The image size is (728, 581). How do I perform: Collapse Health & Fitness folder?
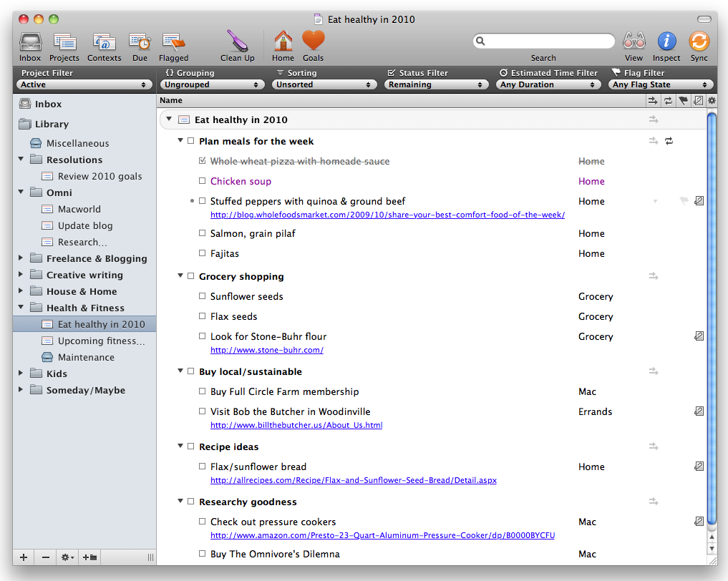click(x=21, y=307)
